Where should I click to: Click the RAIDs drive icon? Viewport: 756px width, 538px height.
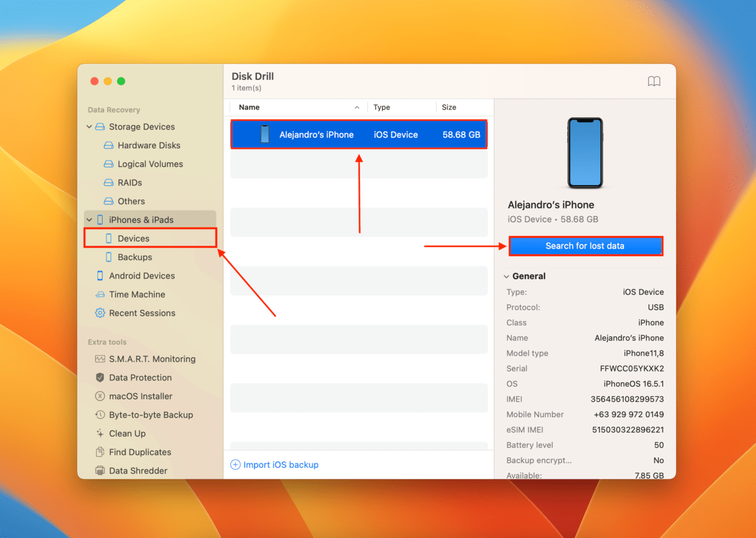[x=108, y=183]
